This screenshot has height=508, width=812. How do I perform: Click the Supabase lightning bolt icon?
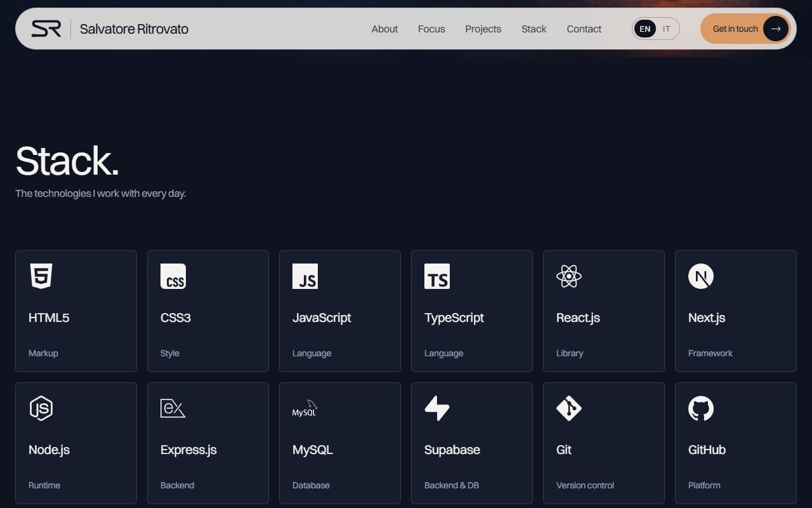click(x=437, y=408)
